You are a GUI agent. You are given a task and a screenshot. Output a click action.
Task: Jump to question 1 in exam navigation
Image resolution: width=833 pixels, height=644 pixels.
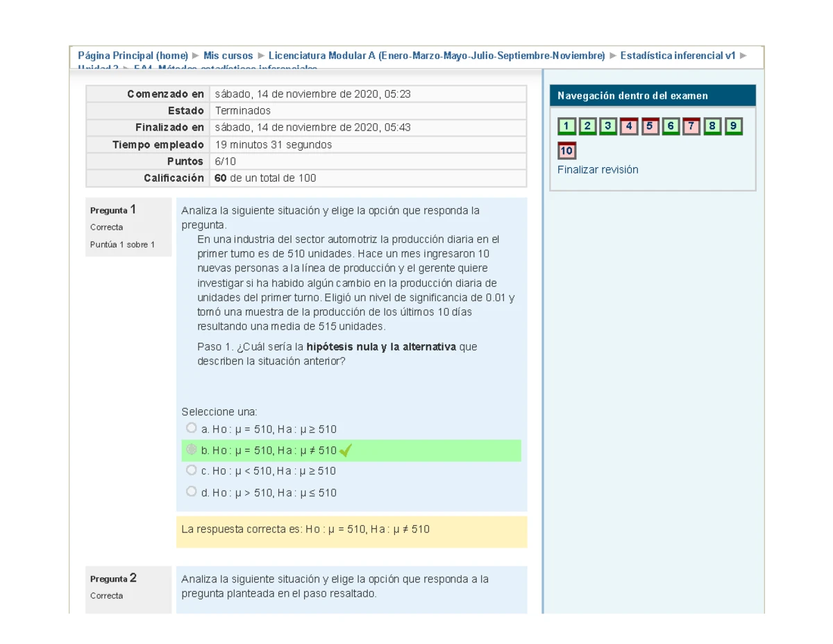pyautogui.click(x=566, y=126)
